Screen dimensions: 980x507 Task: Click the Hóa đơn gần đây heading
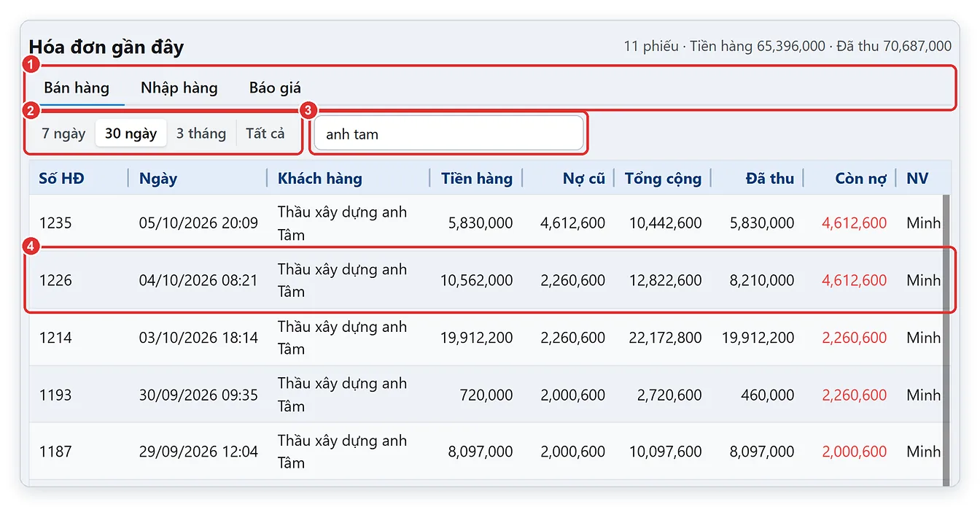[106, 47]
